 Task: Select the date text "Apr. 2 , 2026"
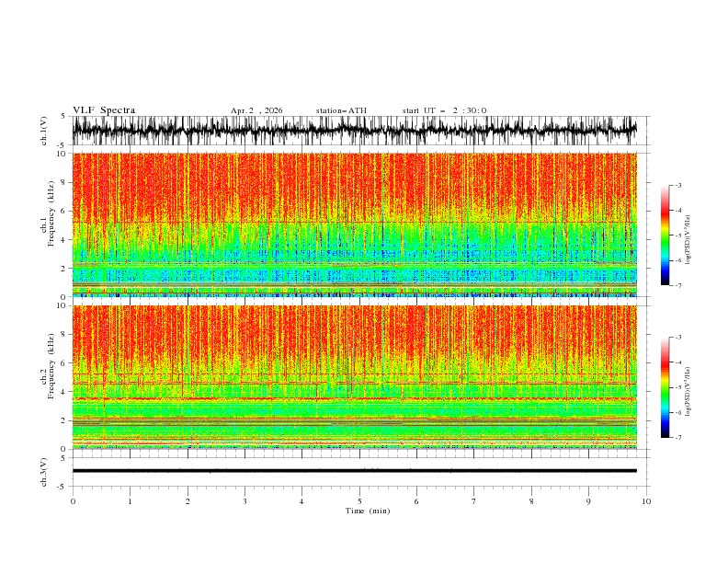pos(256,110)
